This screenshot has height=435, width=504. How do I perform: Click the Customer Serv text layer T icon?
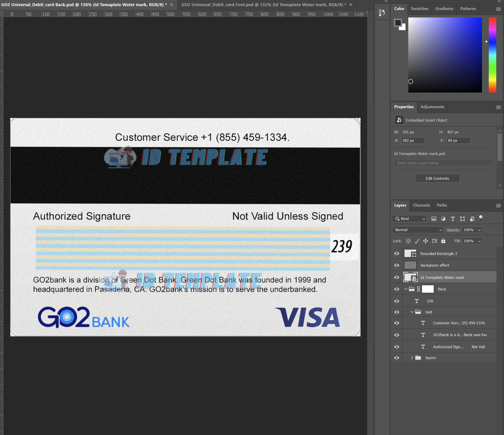pyautogui.click(x=423, y=323)
